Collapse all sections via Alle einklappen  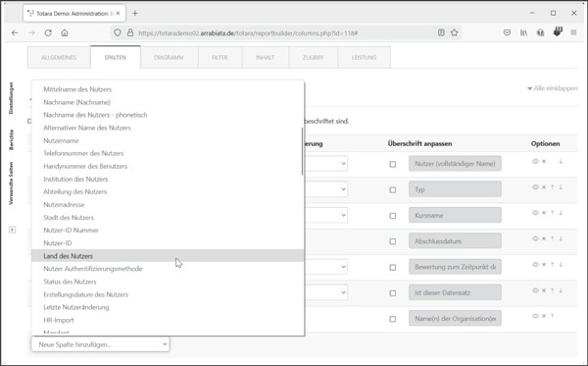tap(553, 88)
